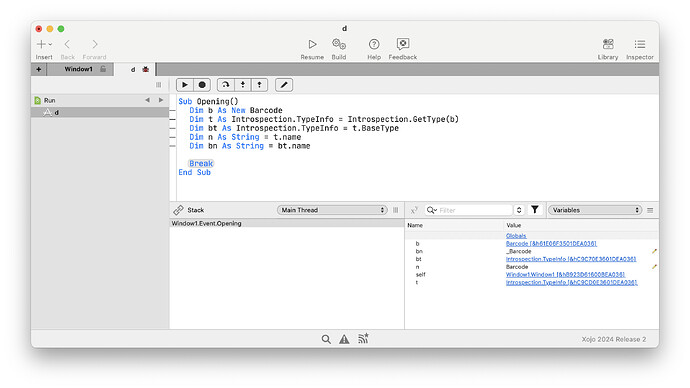Viewport: 690px width, 388px height.
Task: Open the Window1.Window1 link for self
Action: pos(565,275)
